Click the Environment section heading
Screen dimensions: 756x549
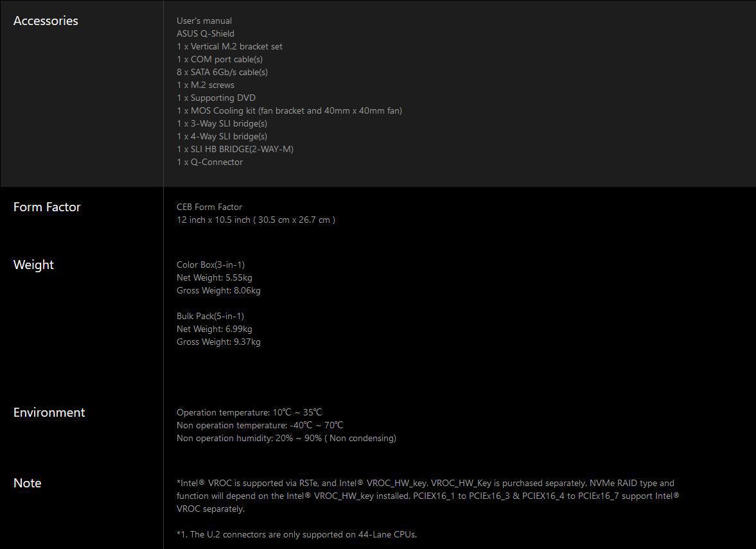click(x=49, y=413)
